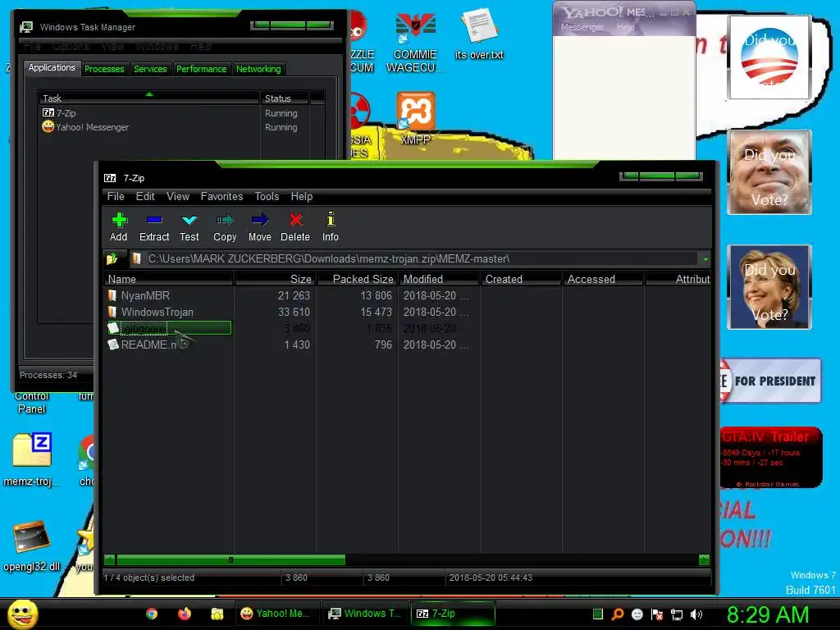The height and width of the screenshot is (630, 840).
Task: Switch to Networking tab in Task Manager
Action: pyautogui.click(x=258, y=69)
